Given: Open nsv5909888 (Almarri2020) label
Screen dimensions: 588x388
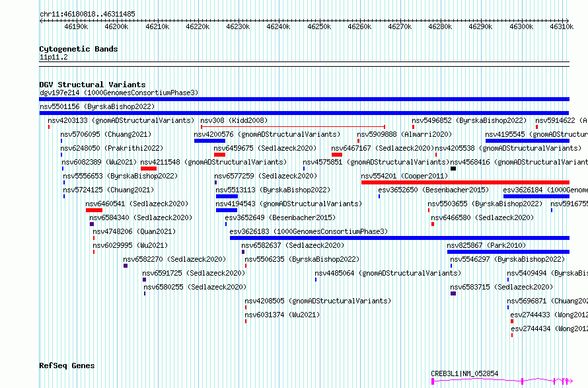Looking at the screenshot, I should [404, 134].
